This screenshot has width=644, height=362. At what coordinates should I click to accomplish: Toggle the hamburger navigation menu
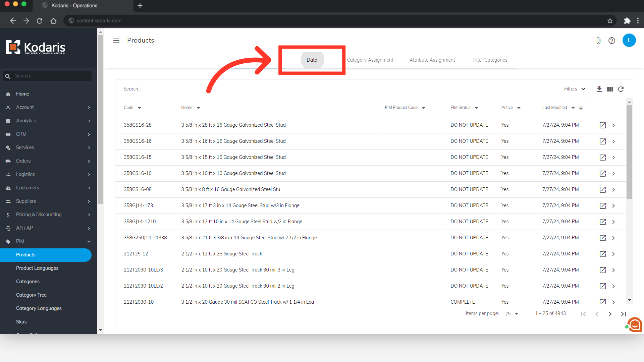click(116, 41)
